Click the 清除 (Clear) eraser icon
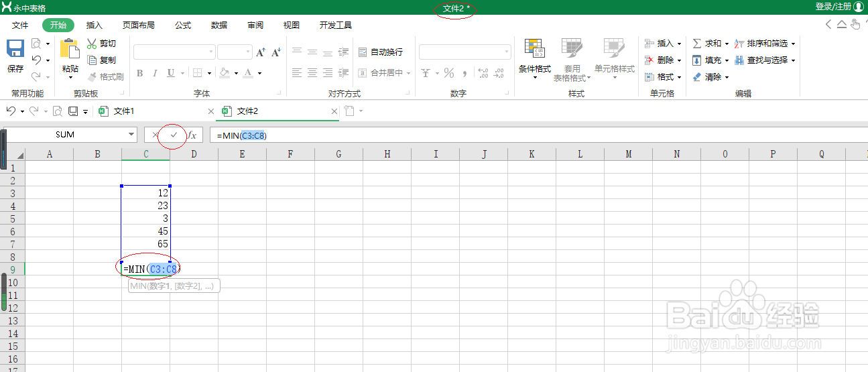 tap(697, 77)
